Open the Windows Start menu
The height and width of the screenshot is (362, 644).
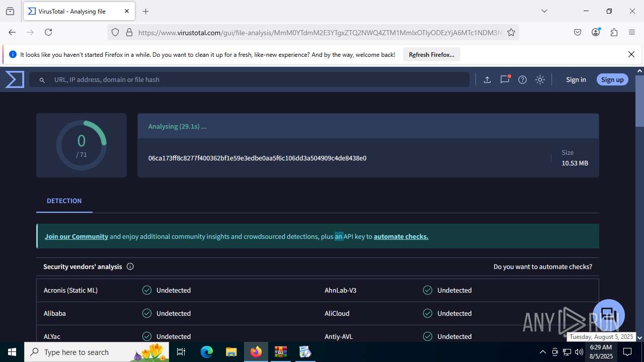(x=12, y=352)
